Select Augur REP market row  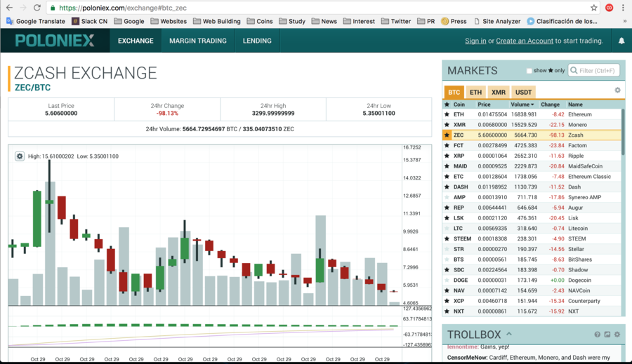pyautogui.click(x=532, y=208)
